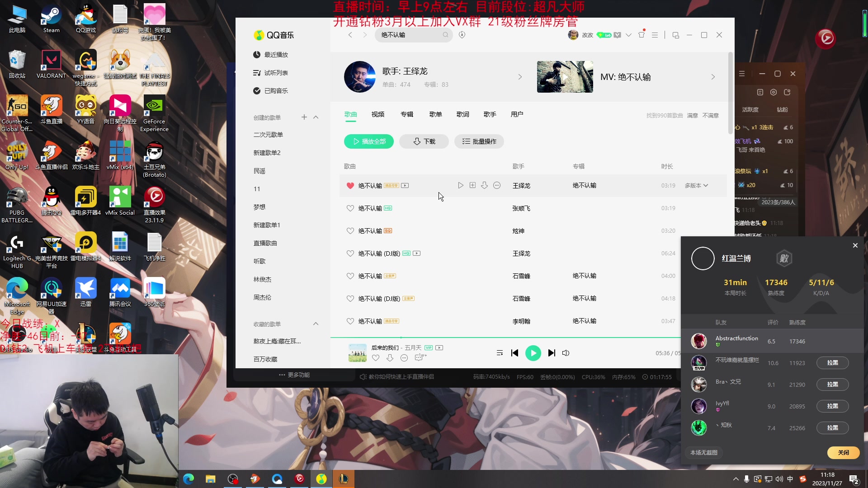Unfavorite the red heart on 绝不认输
The image size is (868, 488).
pos(350,185)
